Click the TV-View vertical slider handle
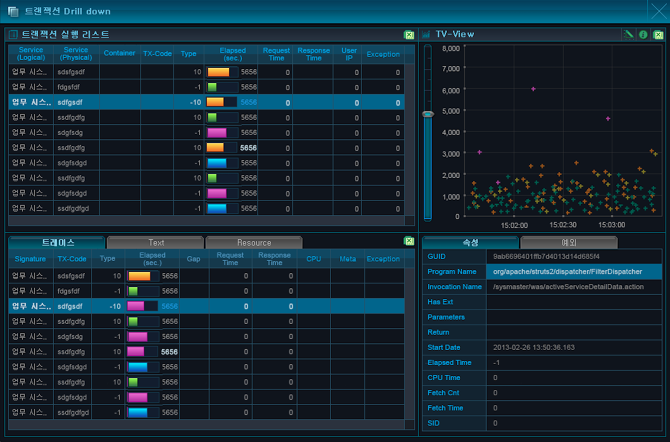This screenshot has width=670, height=442. 428,114
